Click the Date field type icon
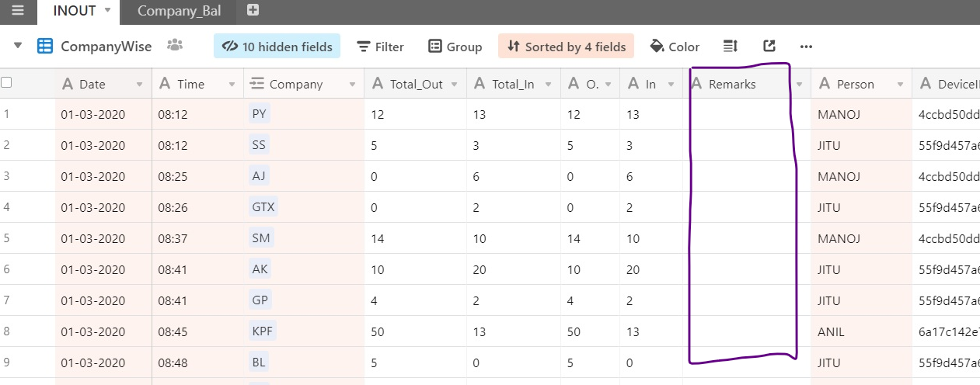This screenshot has width=980, height=385. coord(68,84)
